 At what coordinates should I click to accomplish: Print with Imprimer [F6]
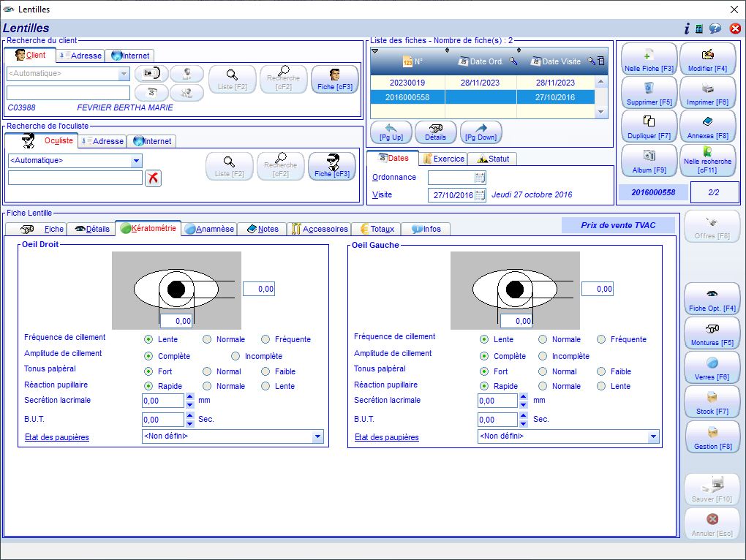click(x=707, y=93)
